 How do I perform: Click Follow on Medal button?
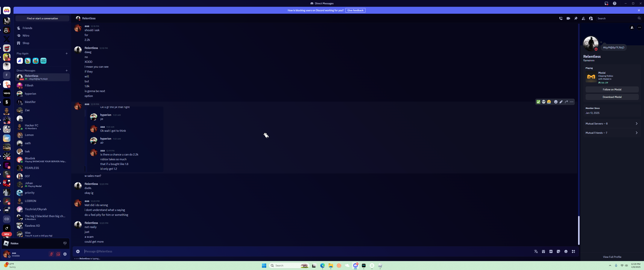[x=612, y=89]
